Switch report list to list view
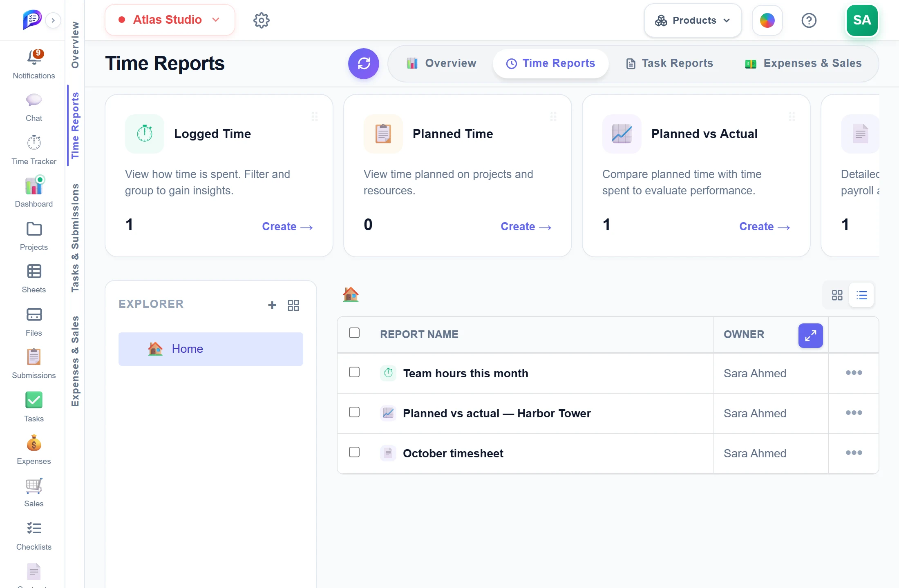This screenshot has width=899, height=588. pos(861,295)
